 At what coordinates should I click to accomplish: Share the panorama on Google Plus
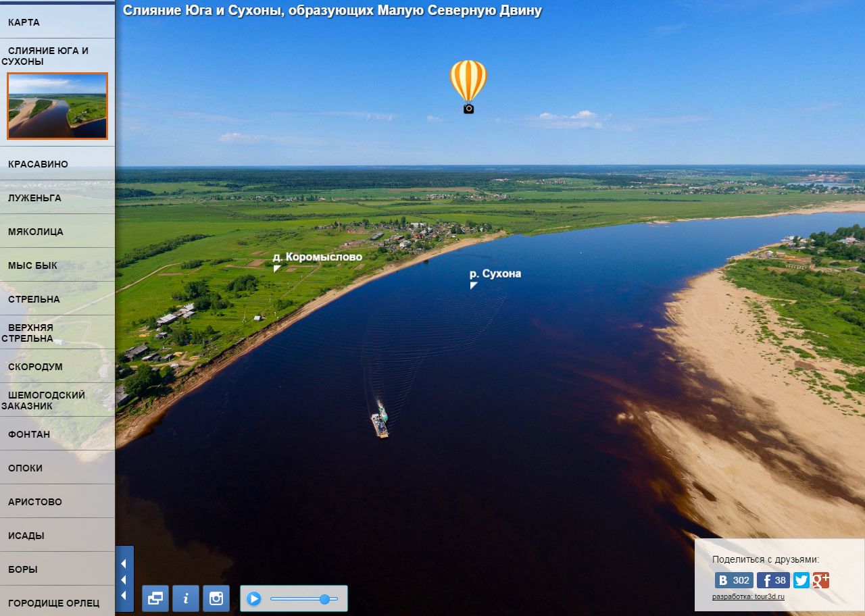(820, 580)
